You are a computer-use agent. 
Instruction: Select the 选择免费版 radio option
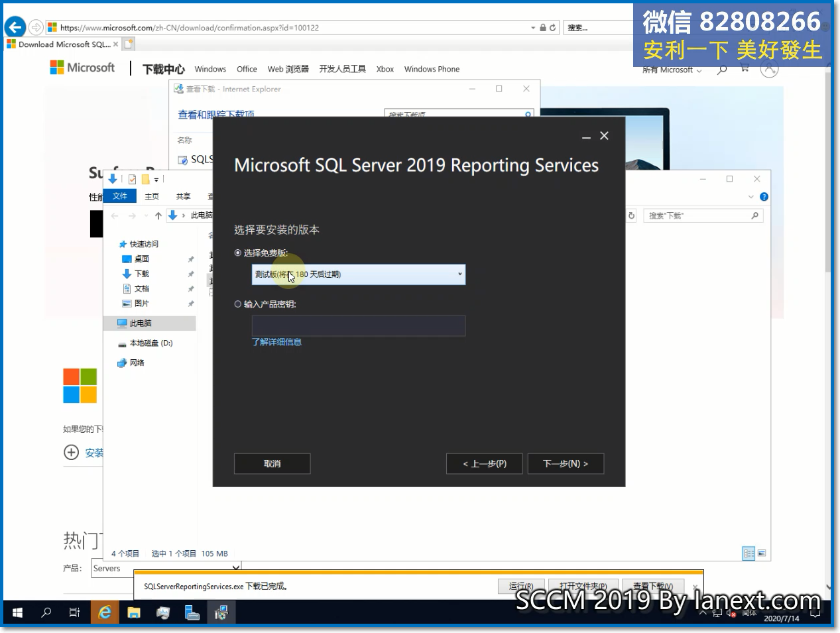(x=238, y=253)
